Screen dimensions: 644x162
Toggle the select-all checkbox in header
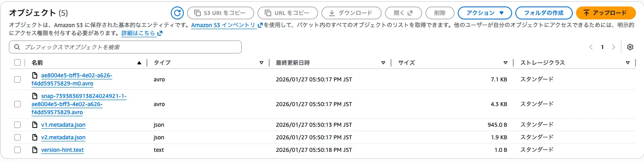tap(17, 62)
